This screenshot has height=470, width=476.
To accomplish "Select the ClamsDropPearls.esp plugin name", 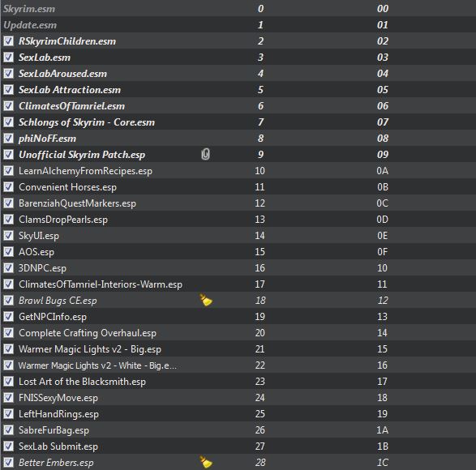I will point(63,220).
